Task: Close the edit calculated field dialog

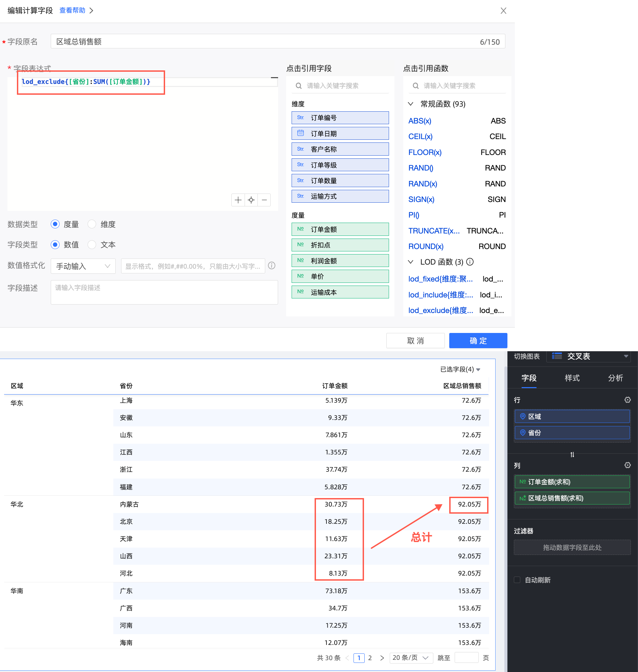Action: 504,11
